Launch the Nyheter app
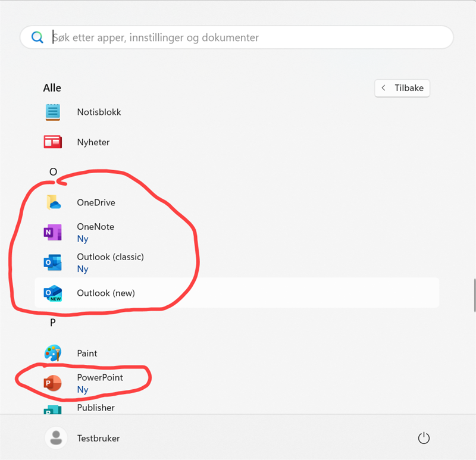 (93, 142)
